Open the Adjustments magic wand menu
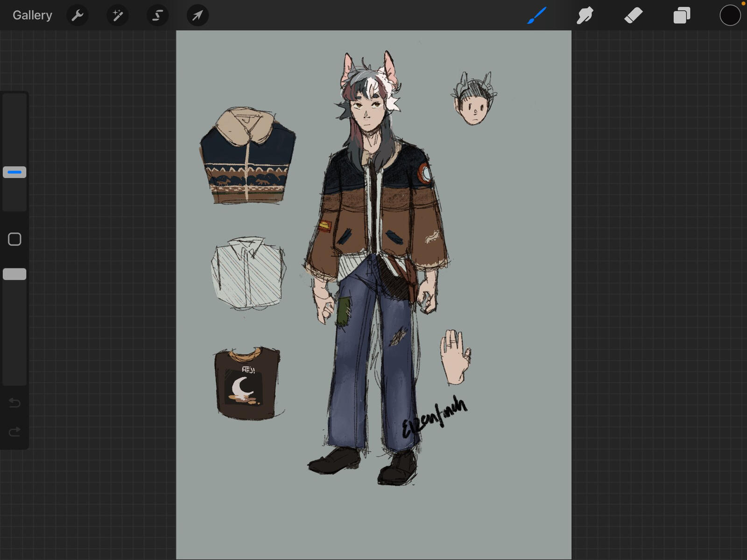The width and height of the screenshot is (747, 560). (x=118, y=15)
